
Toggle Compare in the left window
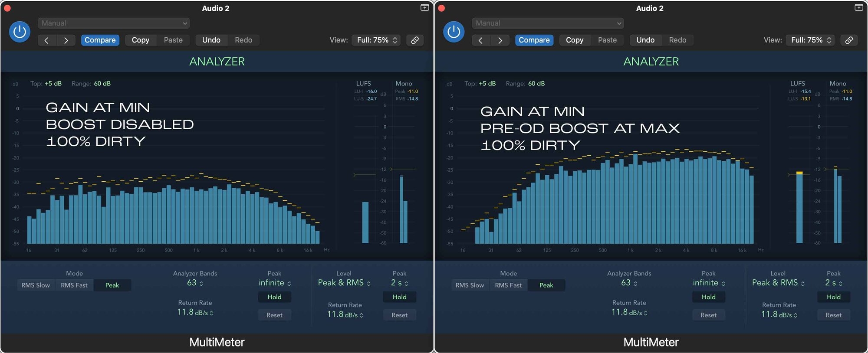click(100, 40)
